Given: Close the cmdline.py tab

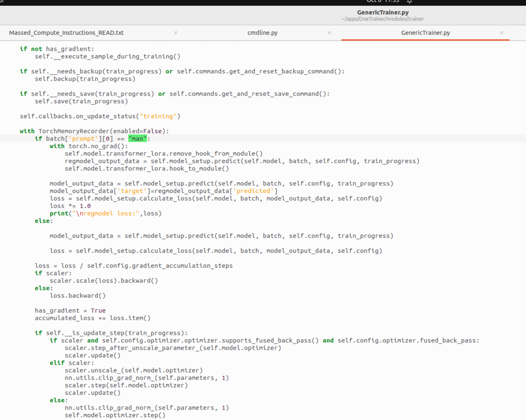Looking at the screenshot, I should point(329,33).
